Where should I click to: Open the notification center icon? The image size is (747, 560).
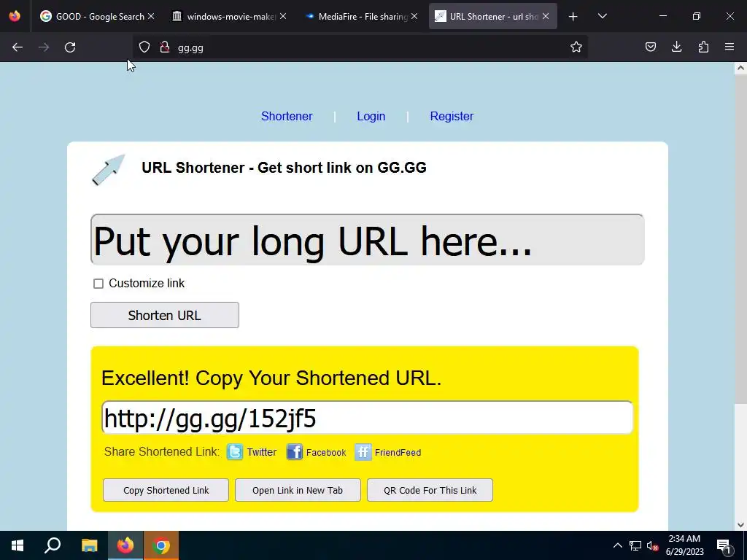(724, 546)
